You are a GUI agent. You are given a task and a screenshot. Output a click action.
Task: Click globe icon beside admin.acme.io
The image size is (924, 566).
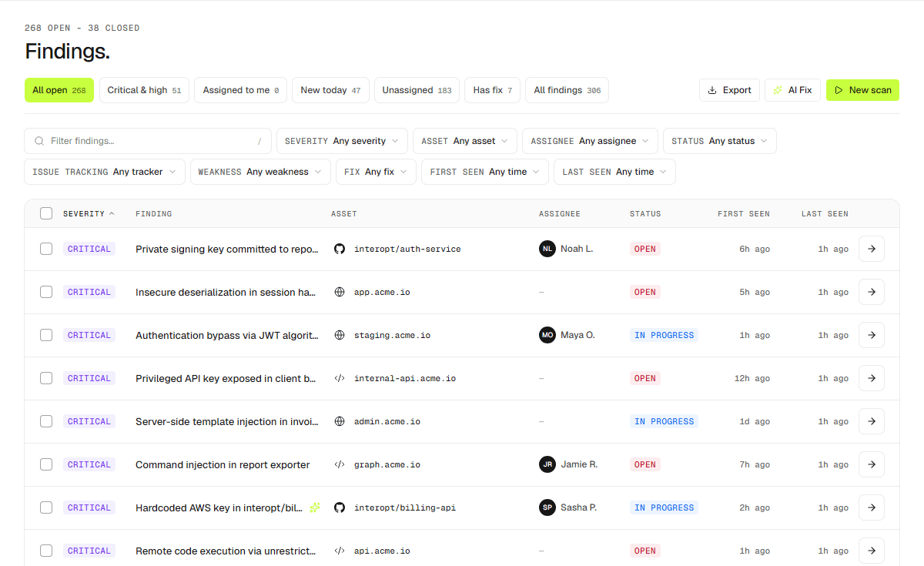coord(340,421)
